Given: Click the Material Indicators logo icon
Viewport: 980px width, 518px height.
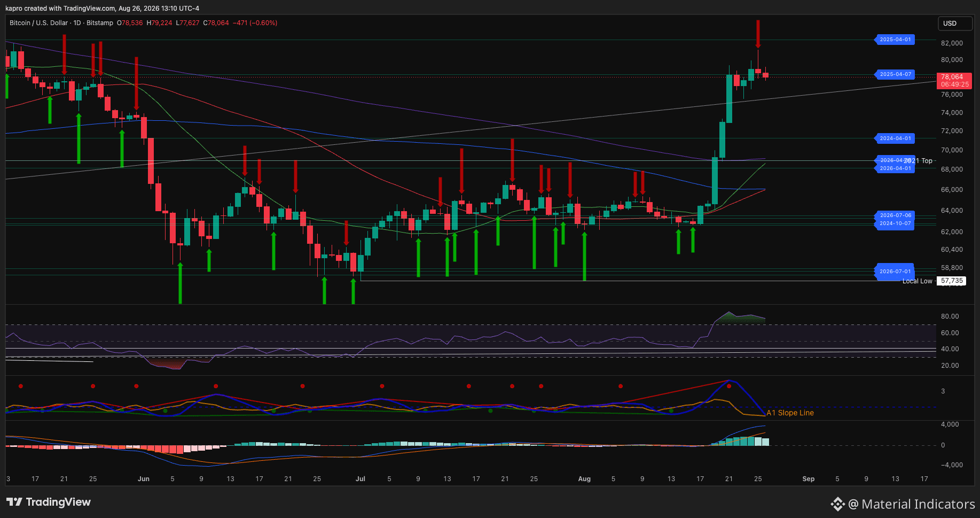Looking at the screenshot, I should (837, 504).
